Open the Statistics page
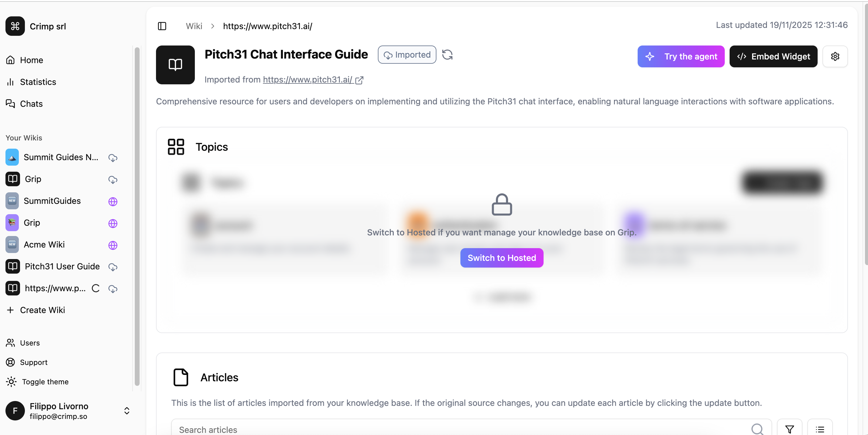 tap(38, 82)
